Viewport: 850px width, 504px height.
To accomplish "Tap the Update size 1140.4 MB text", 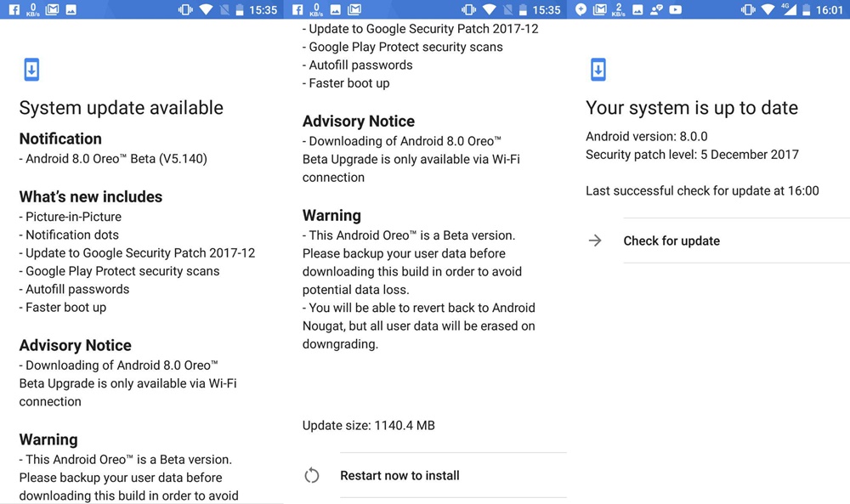I will tap(369, 425).
